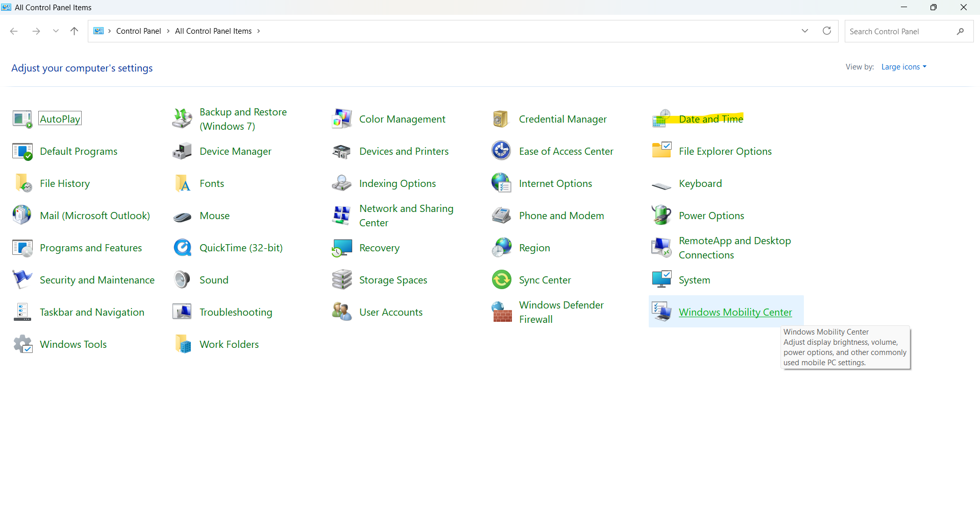The image size is (980, 521).
Task: Select Control Panel in the breadcrumb
Action: click(138, 31)
